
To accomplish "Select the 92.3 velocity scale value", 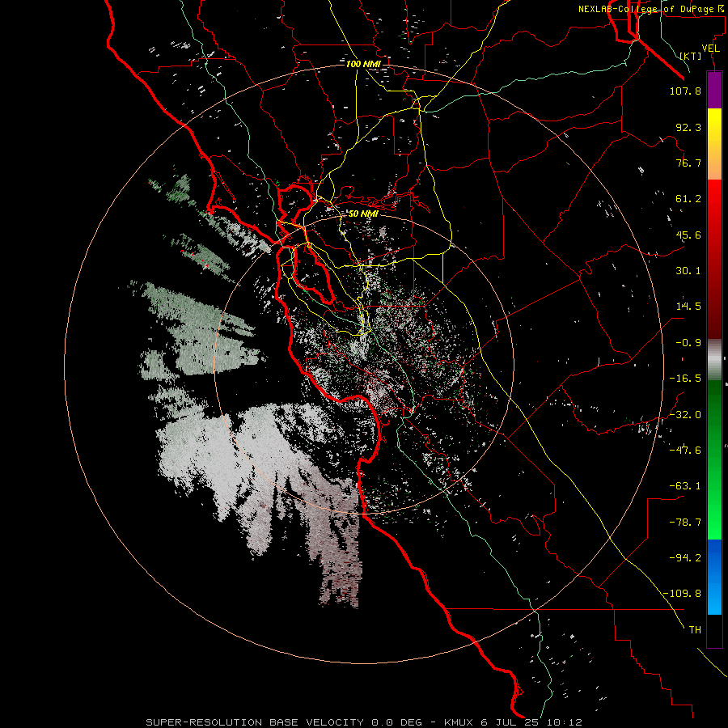I will [688, 127].
